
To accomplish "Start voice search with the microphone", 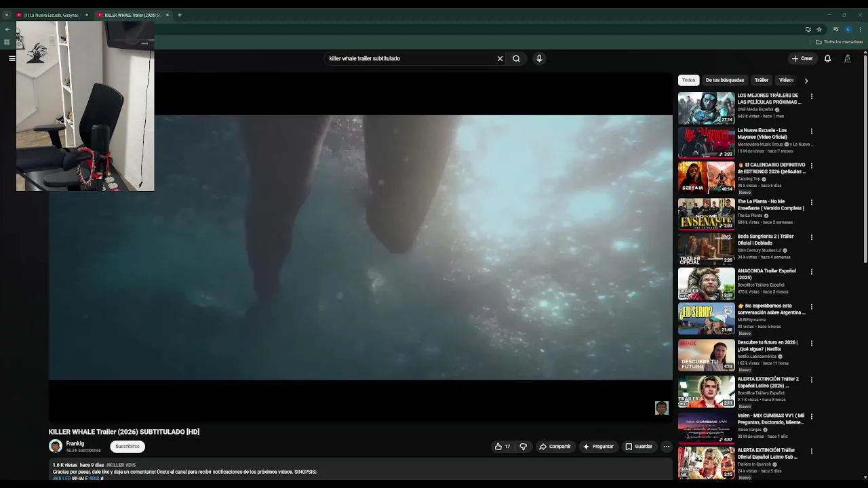I will (539, 58).
